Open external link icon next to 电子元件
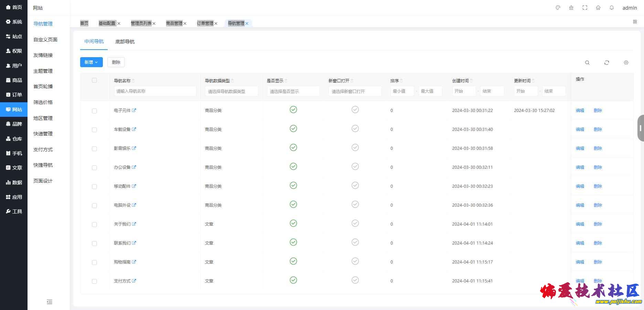 (x=134, y=110)
